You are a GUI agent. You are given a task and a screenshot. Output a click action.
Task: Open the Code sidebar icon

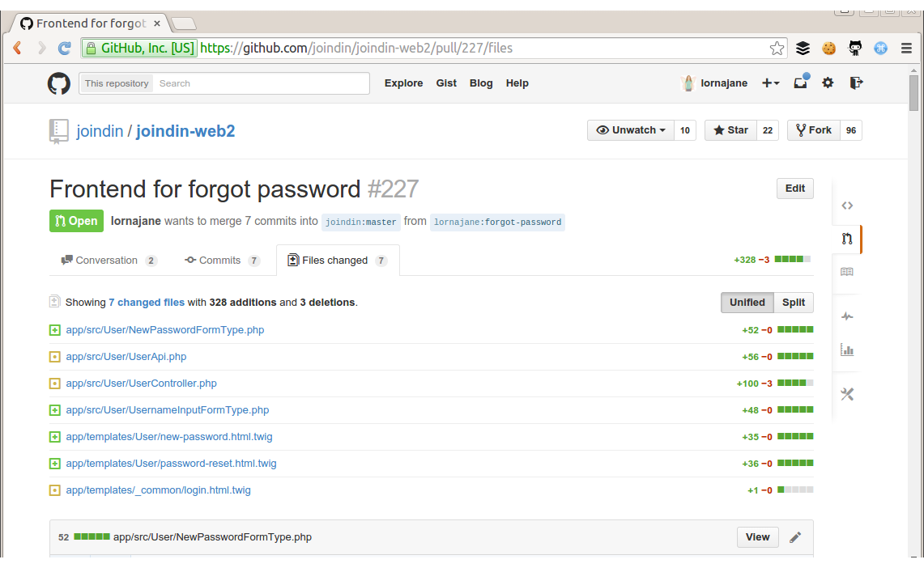(847, 206)
